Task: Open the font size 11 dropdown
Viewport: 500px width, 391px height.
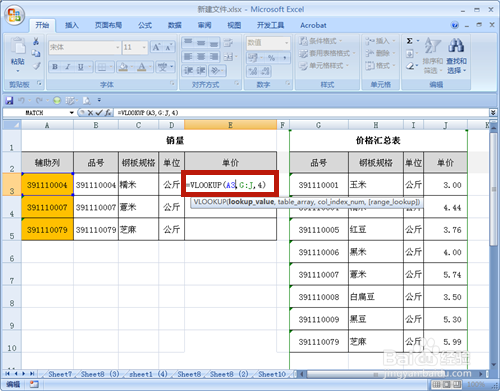Action: pyautogui.click(x=144, y=47)
